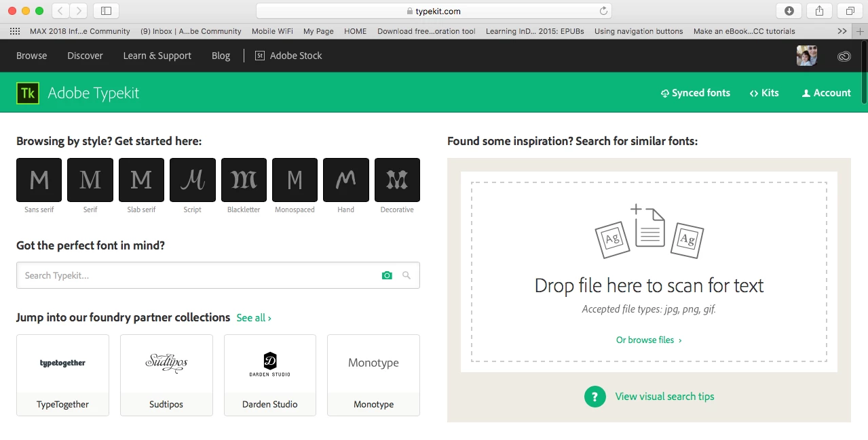Add a new Safari tab
The height and width of the screenshot is (440, 868).
point(861,31)
